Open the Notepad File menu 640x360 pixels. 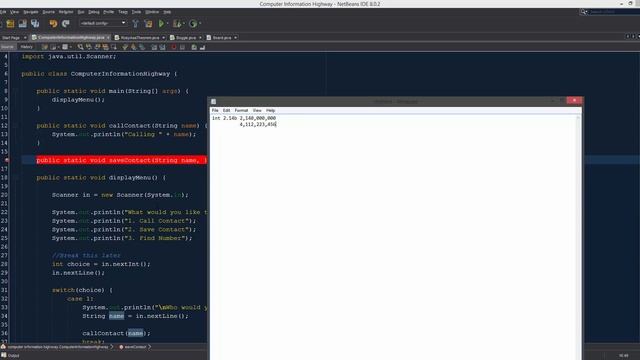[215, 110]
